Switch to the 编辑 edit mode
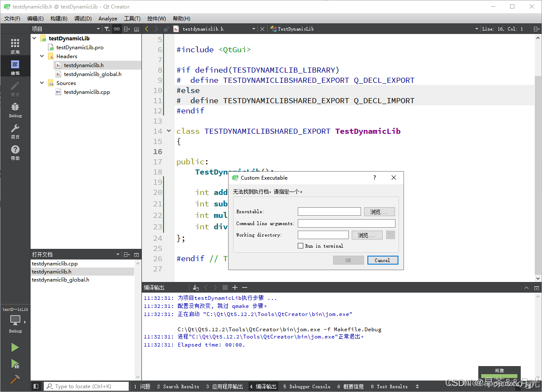This screenshot has height=392, width=542. pos(15,67)
